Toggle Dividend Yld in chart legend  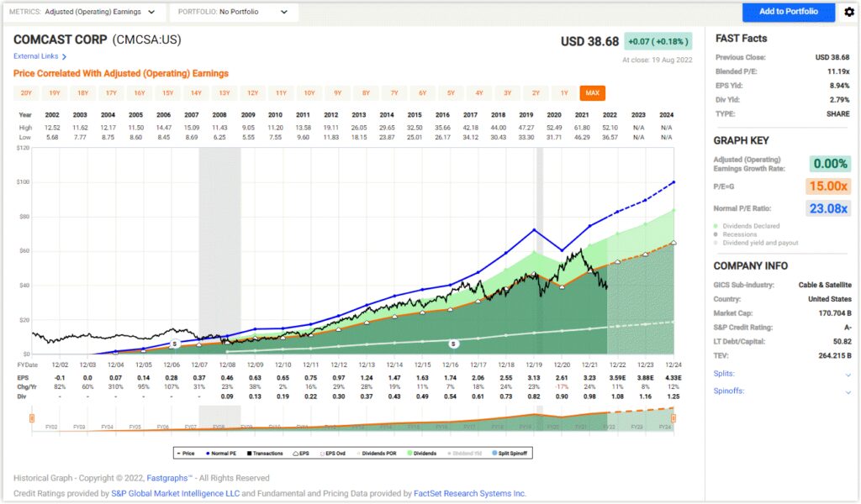pyautogui.click(x=464, y=454)
